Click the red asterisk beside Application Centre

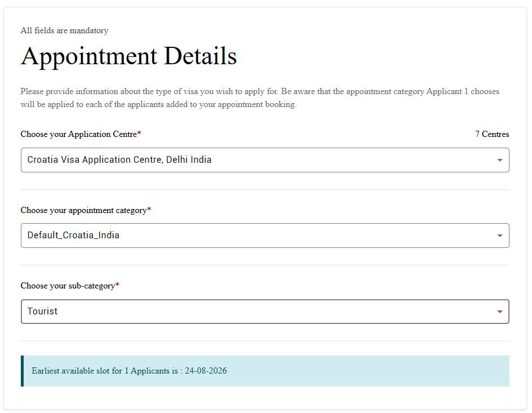[x=139, y=133]
